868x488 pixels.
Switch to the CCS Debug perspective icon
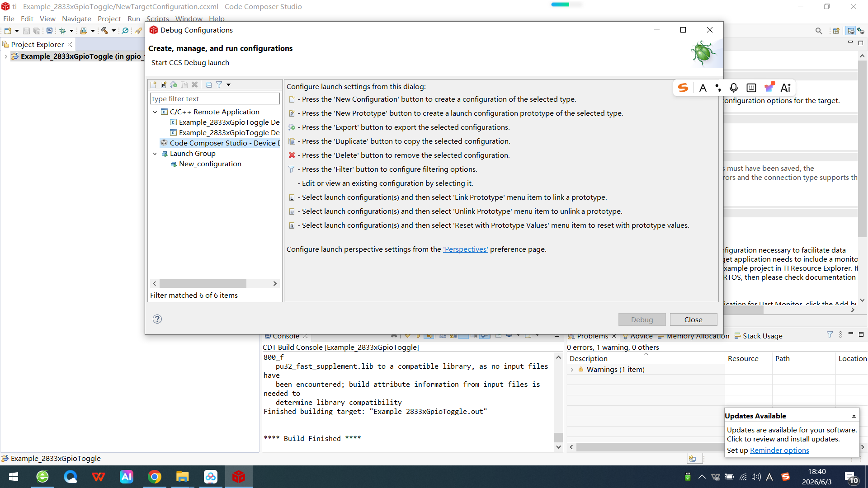861,31
